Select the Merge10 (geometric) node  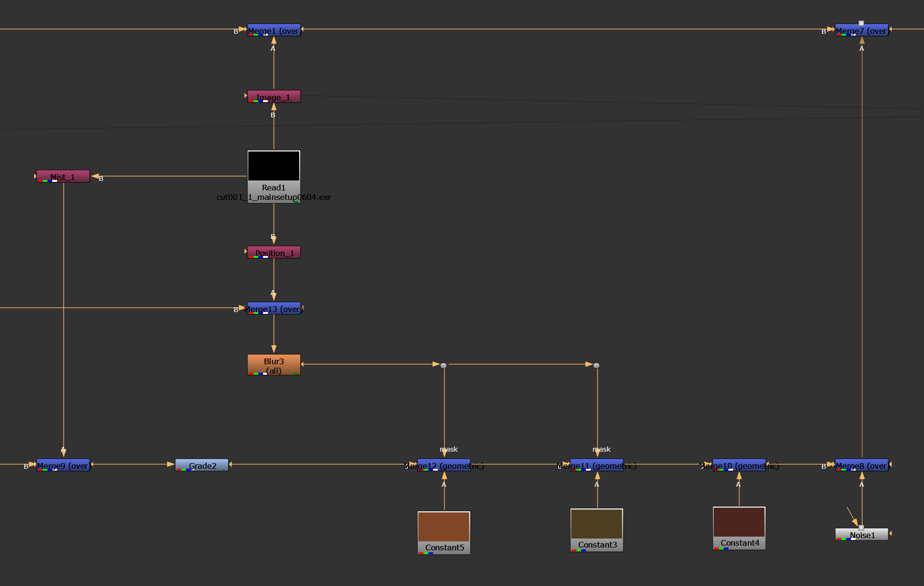tap(739, 465)
